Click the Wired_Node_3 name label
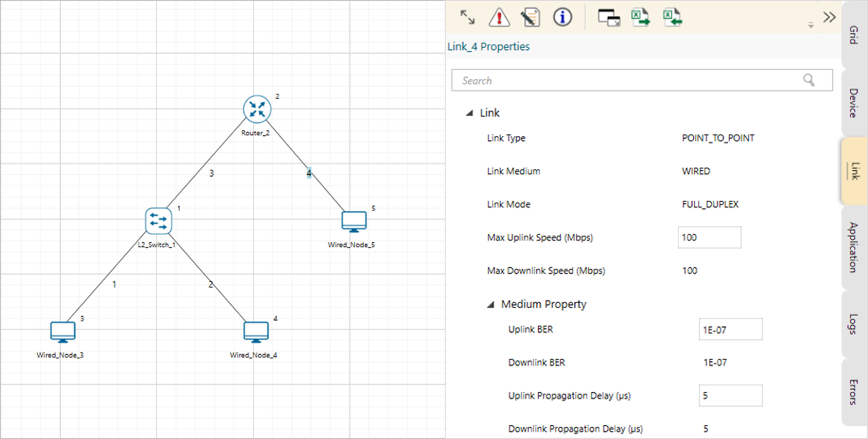 pyautogui.click(x=60, y=355)
